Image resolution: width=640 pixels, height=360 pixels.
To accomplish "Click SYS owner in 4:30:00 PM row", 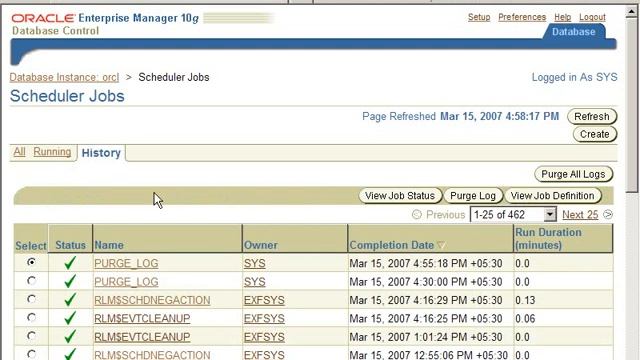I will (255, 282).
